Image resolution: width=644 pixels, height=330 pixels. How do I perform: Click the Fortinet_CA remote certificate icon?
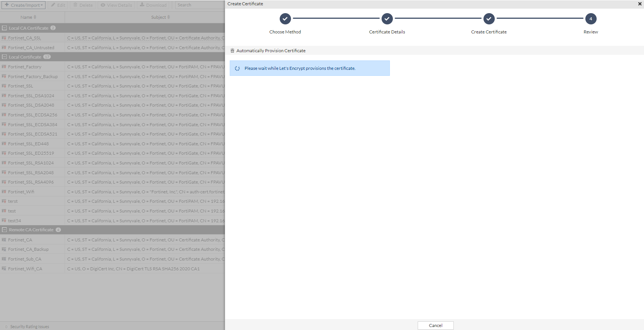(4, 240)
